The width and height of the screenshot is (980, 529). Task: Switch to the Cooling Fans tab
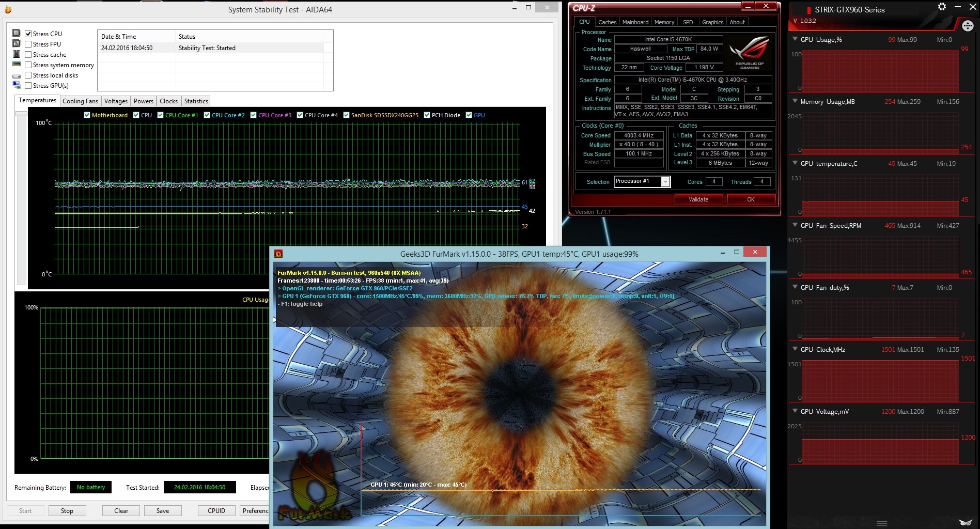coord(80,101)
